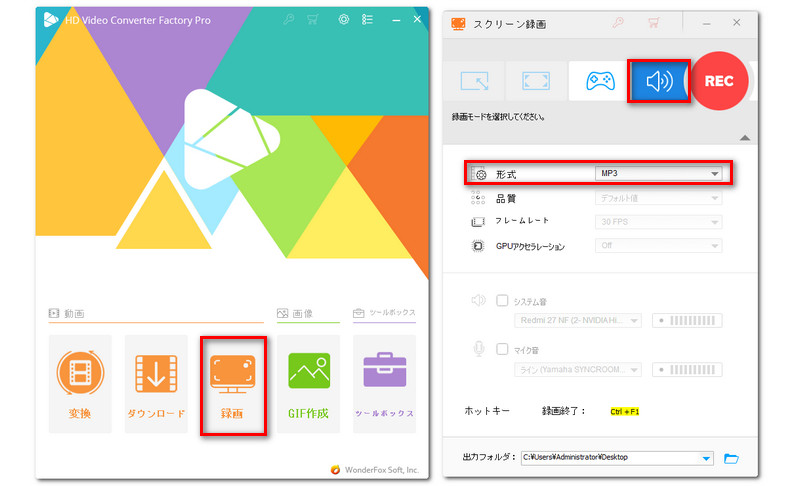The image size is (800, 486).
Task: Click the 録画モードを選択してください text
Action: [498, 117]
